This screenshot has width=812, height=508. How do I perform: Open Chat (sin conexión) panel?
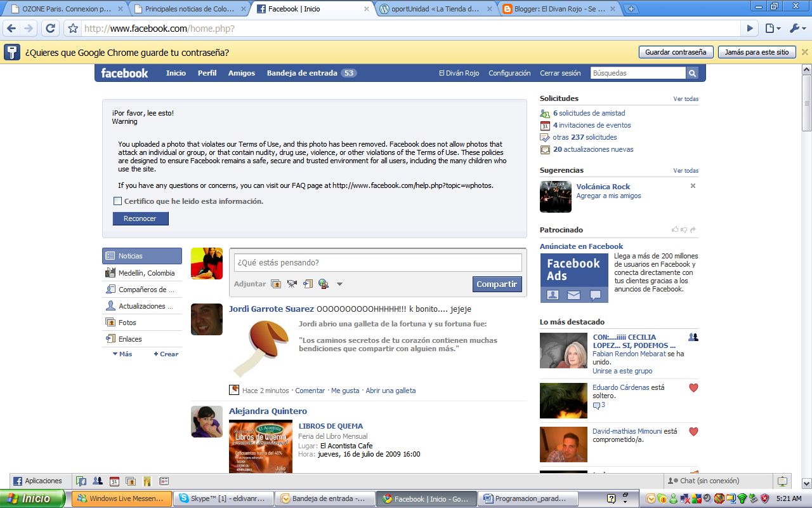coord(717,481)
